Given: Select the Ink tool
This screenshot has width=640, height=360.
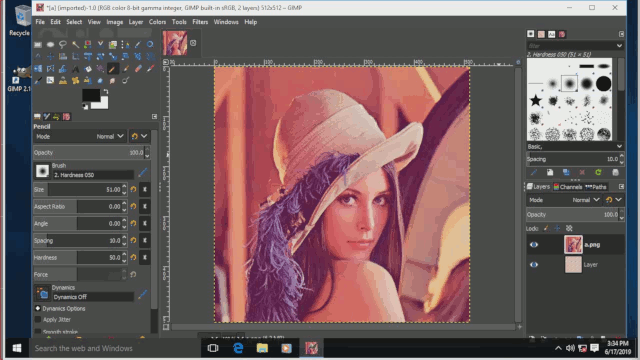Looking at the screenshot, I should (x=38, y=81).
